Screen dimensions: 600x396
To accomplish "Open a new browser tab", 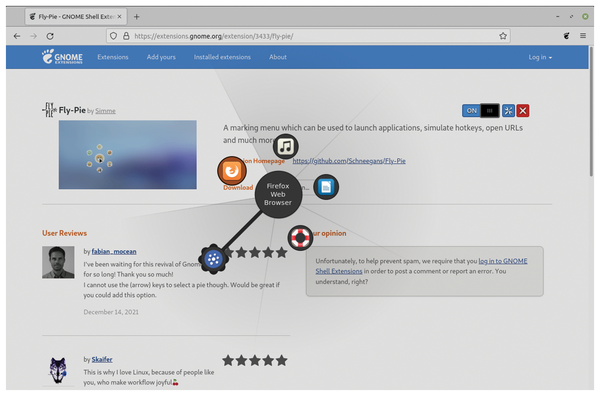I will click(137, 16).
